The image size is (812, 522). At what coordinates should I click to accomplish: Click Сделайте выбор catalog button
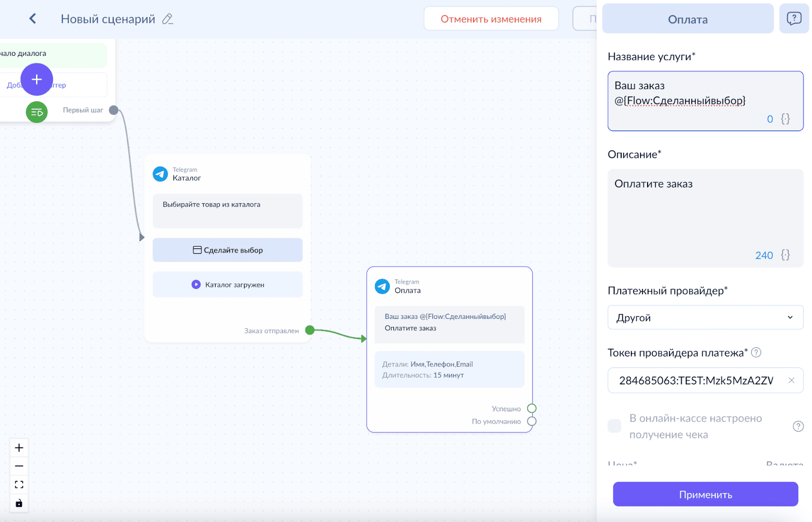[x=227, y=250]
